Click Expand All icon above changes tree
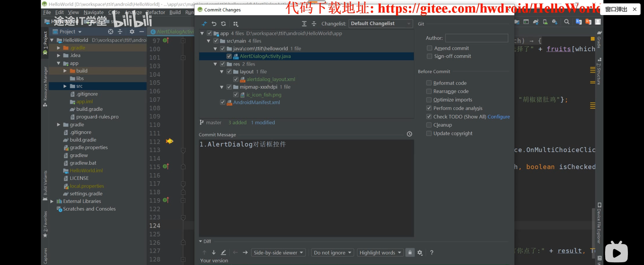The height and width of the screenshot is (265, 644). (x=304, y=24)
